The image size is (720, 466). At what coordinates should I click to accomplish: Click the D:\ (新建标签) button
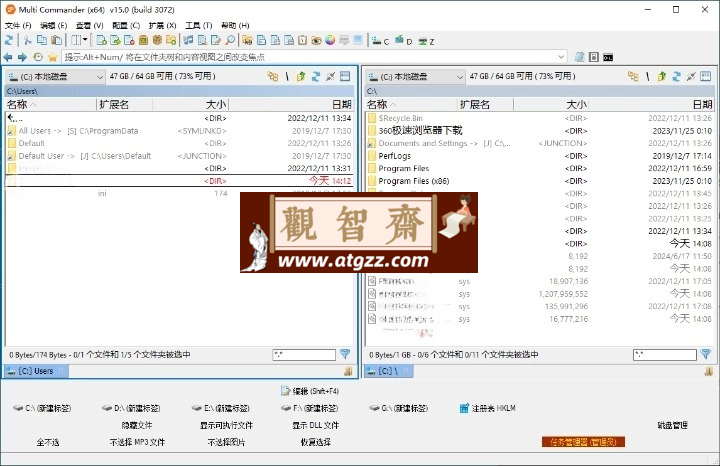pyautogui.click(x=131, y=408)
